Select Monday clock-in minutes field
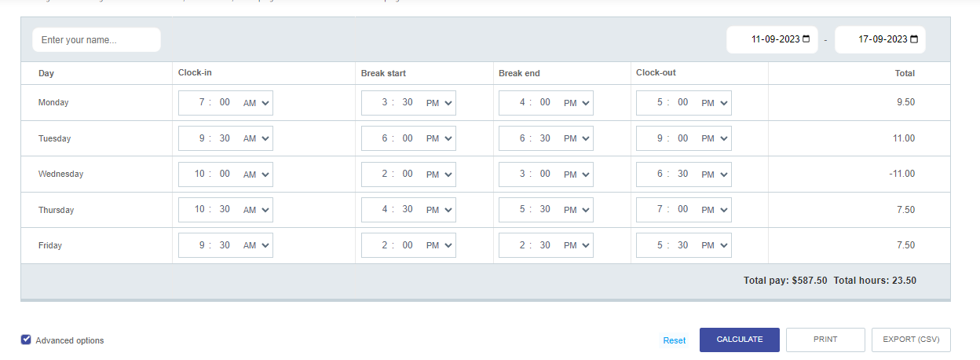 [225, 102]
